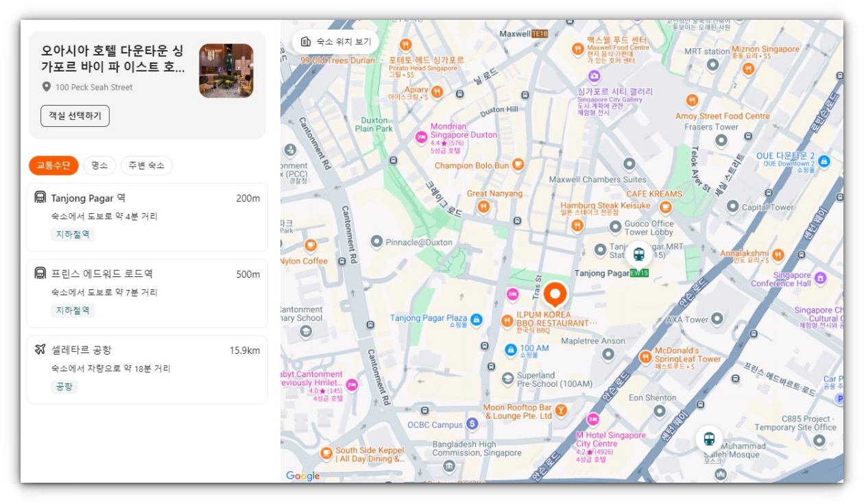
Task: Click the Pinnacle@Duxton location marker
Action: point(376,241)
